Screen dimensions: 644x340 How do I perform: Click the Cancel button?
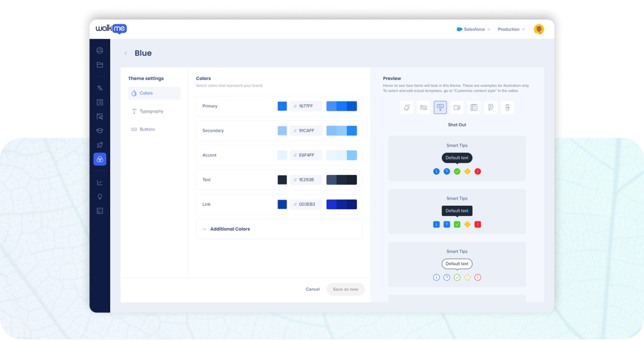pyautogui.click(x=312, y=290)
